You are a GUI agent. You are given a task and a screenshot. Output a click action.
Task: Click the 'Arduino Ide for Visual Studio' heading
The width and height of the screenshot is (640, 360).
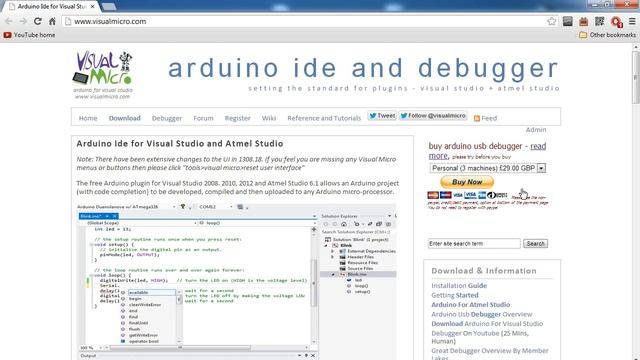click(180, 144)
